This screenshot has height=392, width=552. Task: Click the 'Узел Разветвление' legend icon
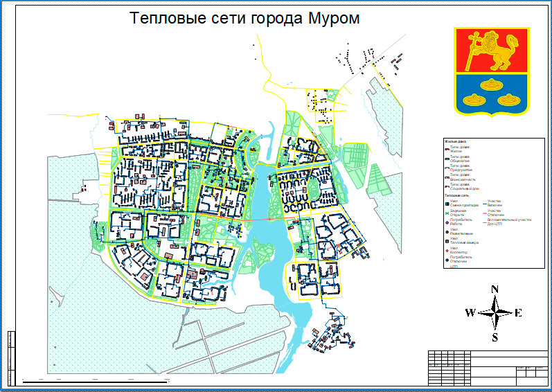446,233
